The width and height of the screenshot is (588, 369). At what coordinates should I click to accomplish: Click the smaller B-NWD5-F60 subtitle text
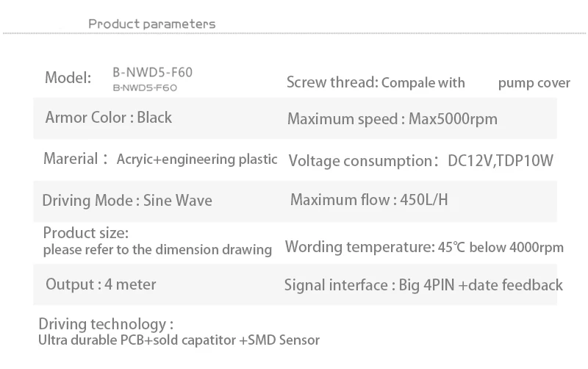[x=145, y=87]
